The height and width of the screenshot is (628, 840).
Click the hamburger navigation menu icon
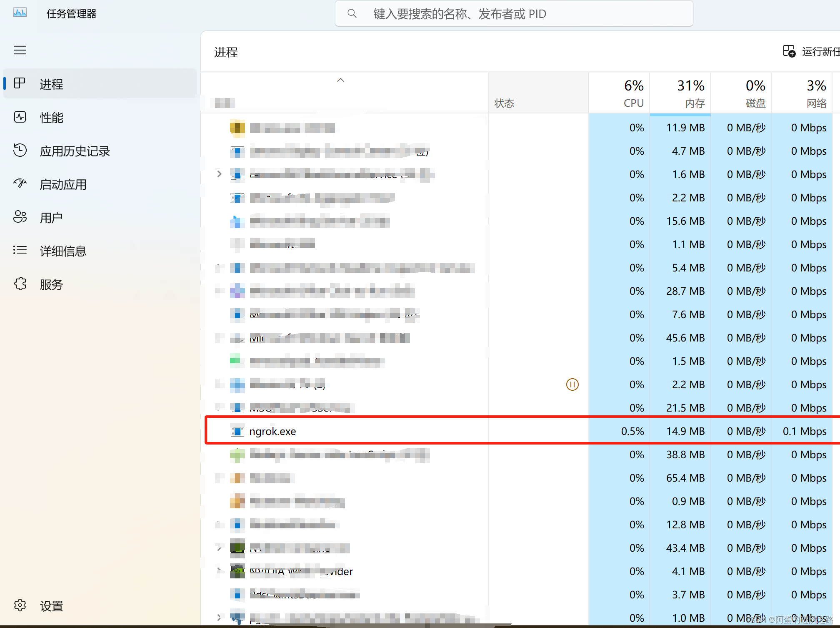(x=20, y=50)
